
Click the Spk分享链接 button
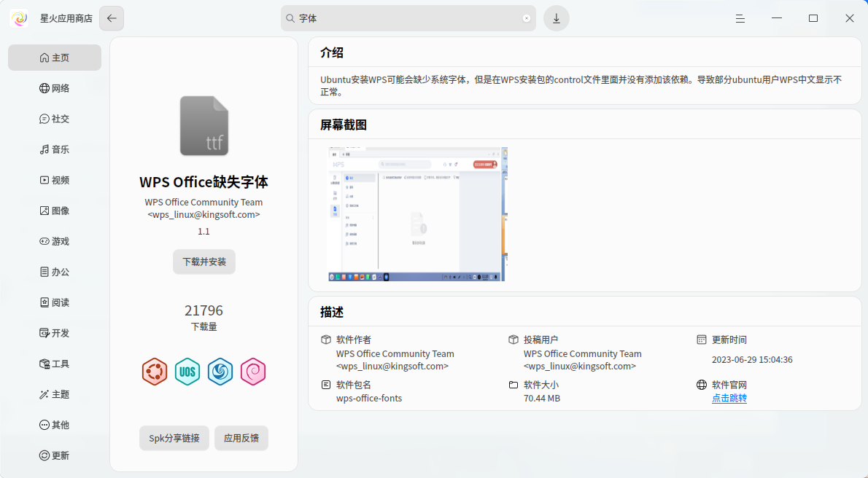[x=174, y=438]
